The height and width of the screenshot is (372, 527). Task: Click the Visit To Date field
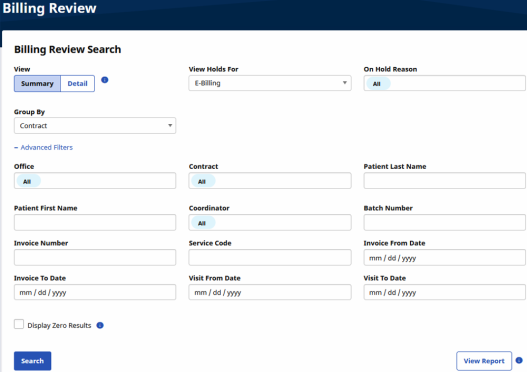(x=444, y=292)
